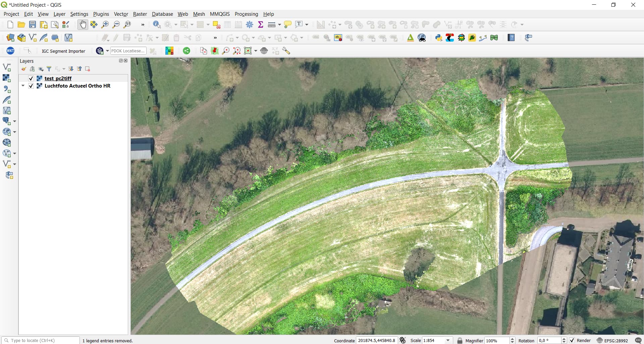
Task: Collapse the Luchtfoto Actueel Ortho HR layer entry
Action: pyautogui.click(x=22, y=86)
